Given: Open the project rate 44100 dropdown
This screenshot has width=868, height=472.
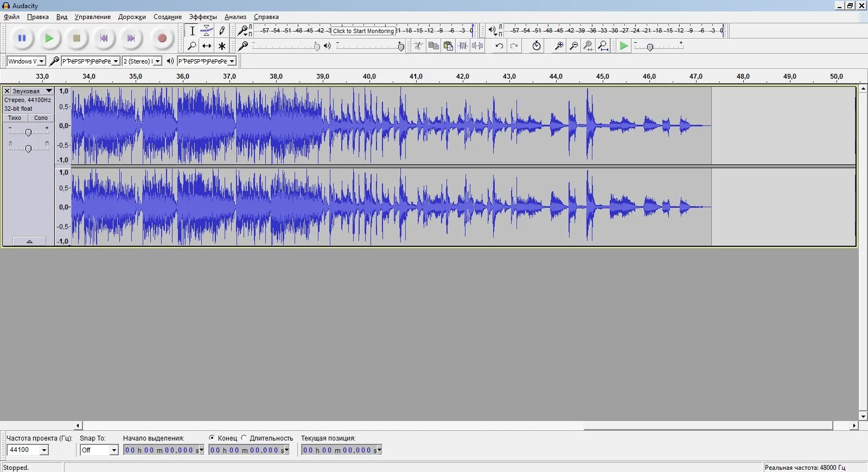Looking at the screenshot, I should pos(44,450).
